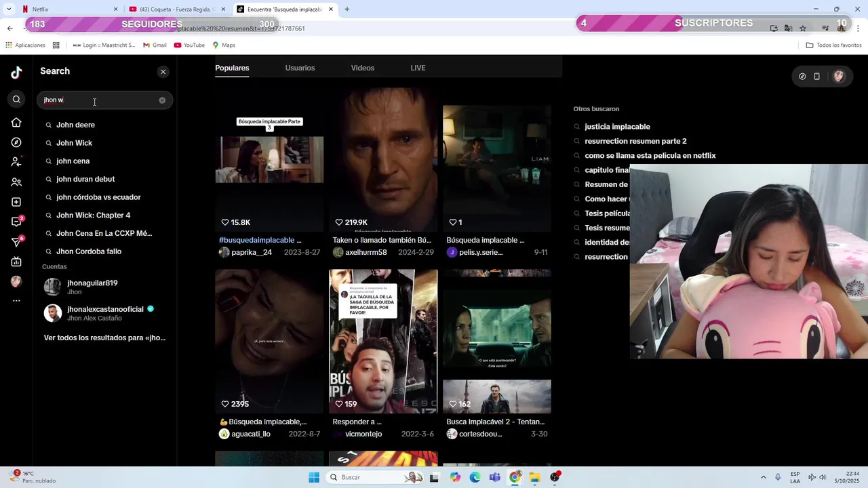
Task: Open the paprika__24 user profile
Action: pyautogui.click(x=245, y=252)
